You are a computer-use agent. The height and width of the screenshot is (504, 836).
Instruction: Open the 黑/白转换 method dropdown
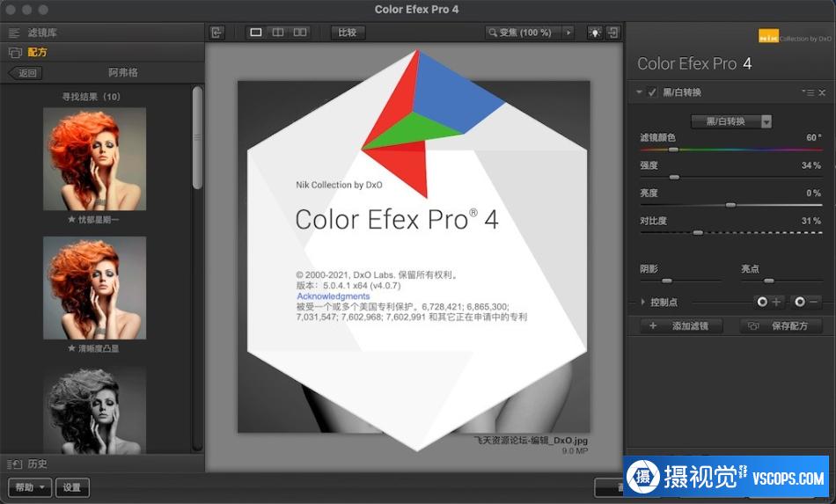point(731,121)
